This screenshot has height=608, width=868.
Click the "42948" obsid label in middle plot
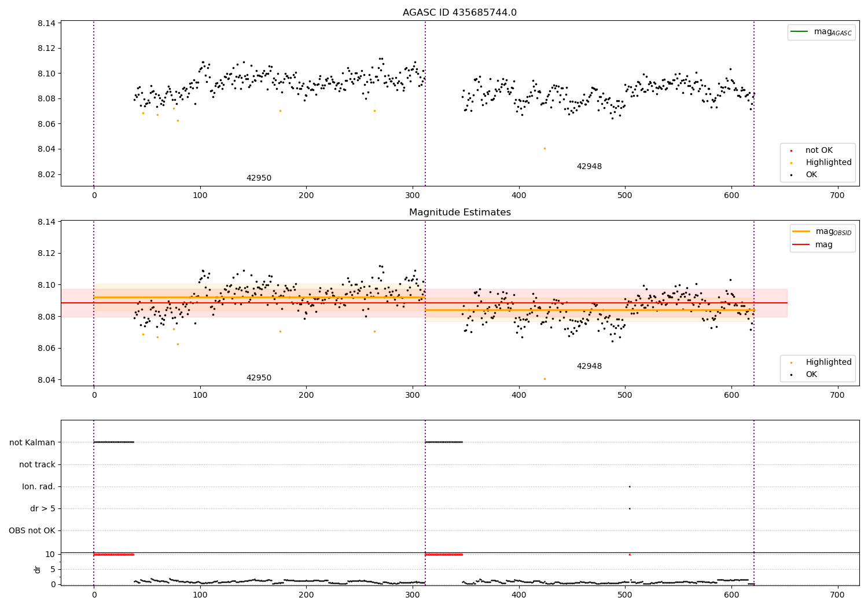click(x=589, y=367)
